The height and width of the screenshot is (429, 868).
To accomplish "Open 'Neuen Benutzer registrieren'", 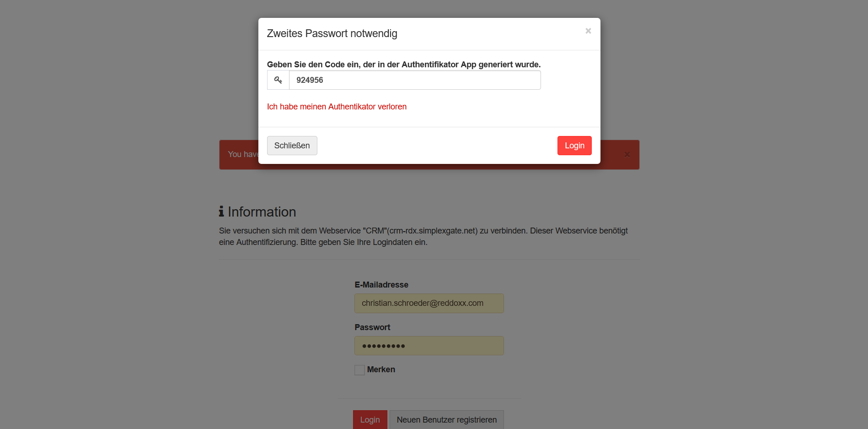I will (x=446, y=420).
